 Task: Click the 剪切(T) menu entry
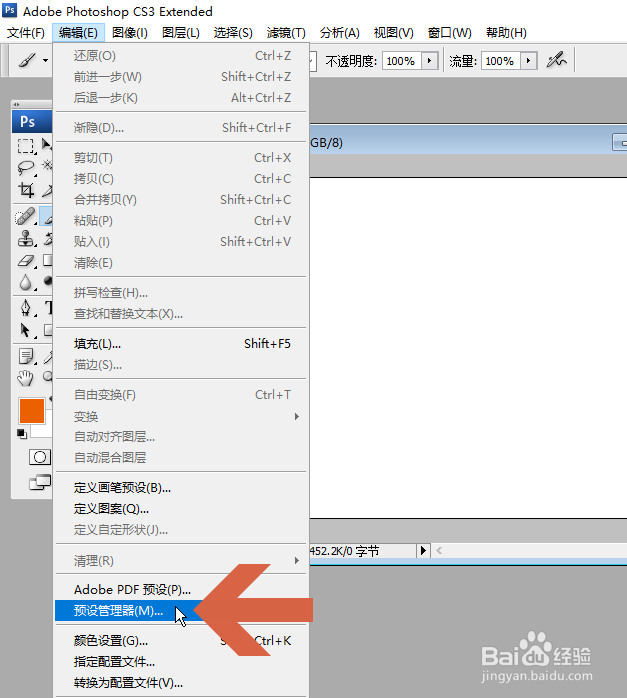(x=182, y=158)
